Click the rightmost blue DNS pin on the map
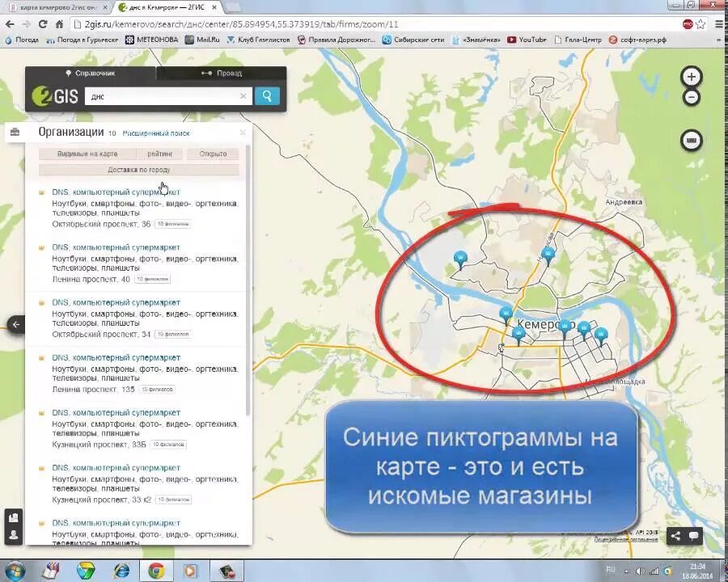 (601, 336)
